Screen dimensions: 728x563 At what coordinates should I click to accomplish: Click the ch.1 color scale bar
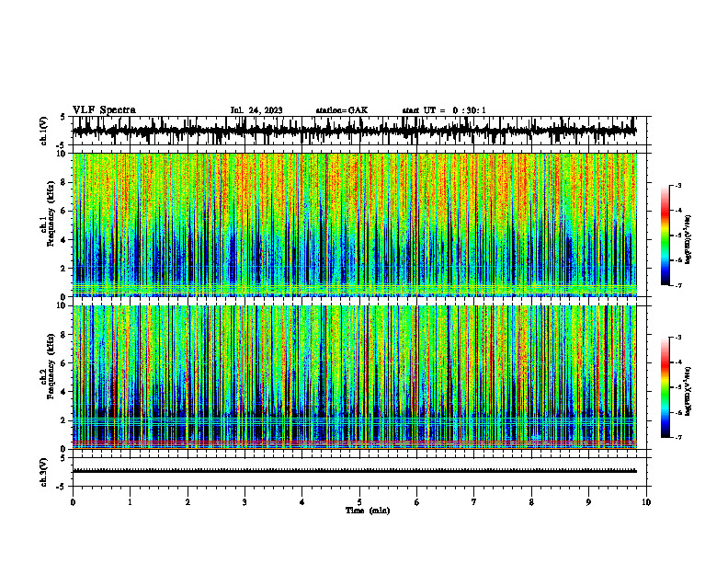(x=665, y=236)
